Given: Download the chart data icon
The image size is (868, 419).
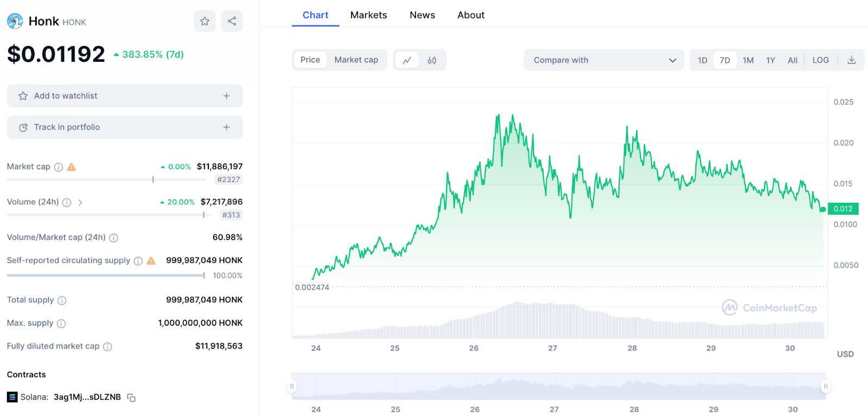Looking at the screenshot, I should click(852, 60).
